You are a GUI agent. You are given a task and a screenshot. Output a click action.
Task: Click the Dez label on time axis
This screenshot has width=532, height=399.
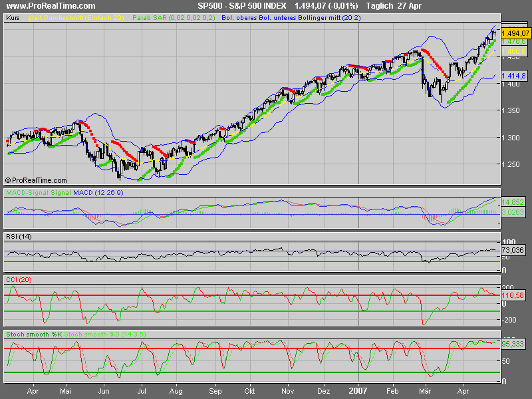[x=323, y=391]
